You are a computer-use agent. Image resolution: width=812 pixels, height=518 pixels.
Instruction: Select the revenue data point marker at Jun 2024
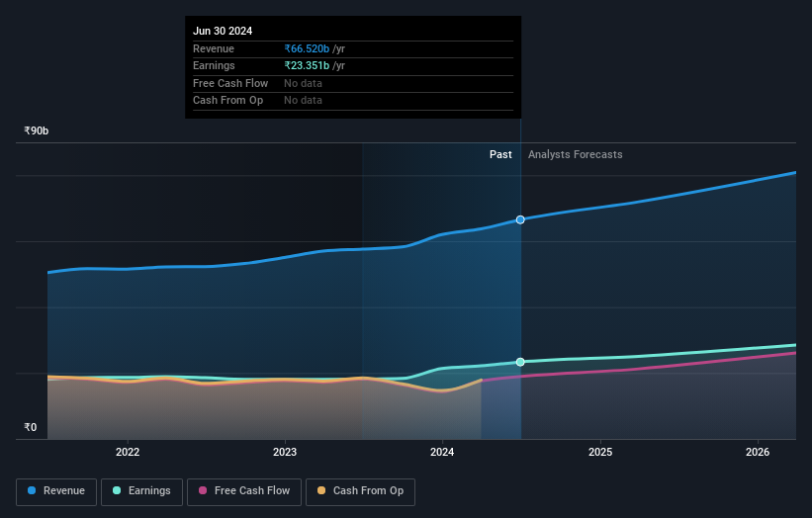(520, 219)
